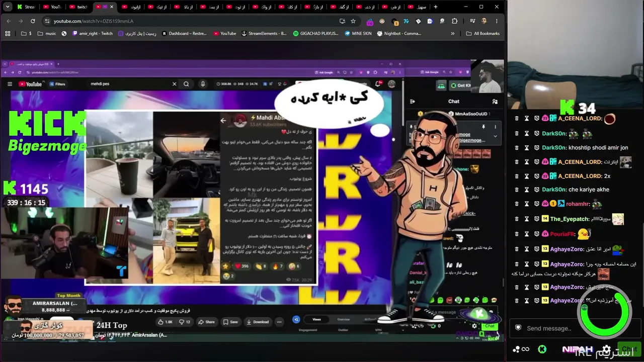Delete The_Eyepatch's chat message
644x362 pixels.
click(x=516, y=219)
